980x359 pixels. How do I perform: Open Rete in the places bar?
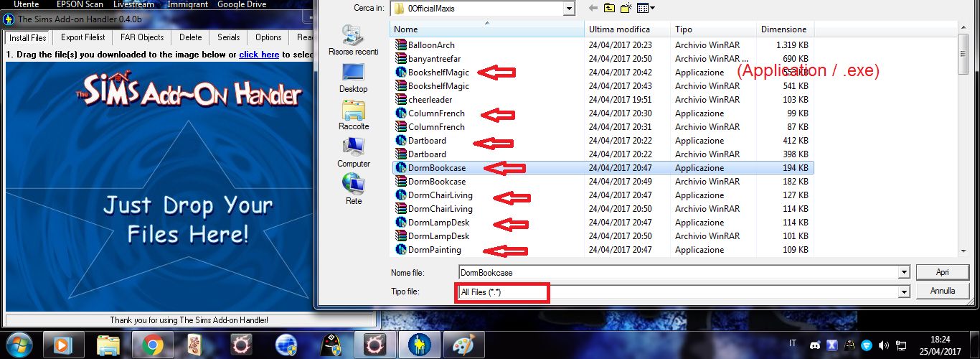[x=353, y=190]
